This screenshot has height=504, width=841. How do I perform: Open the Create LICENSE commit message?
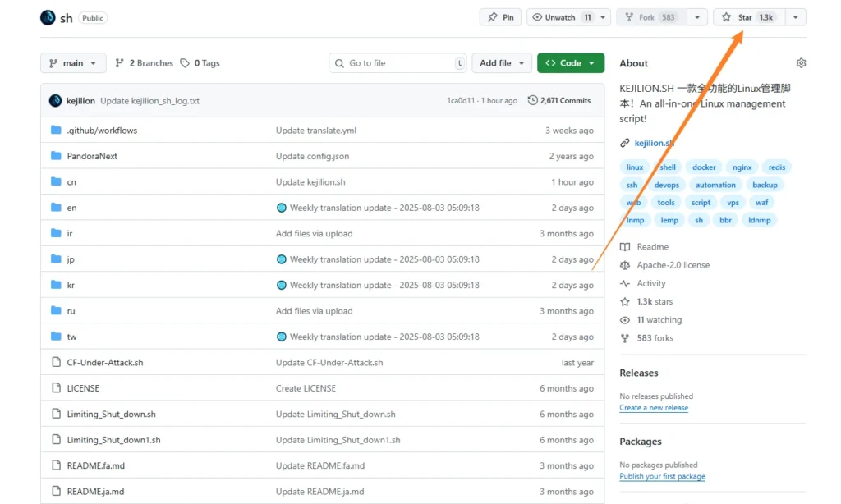(306, 388)
